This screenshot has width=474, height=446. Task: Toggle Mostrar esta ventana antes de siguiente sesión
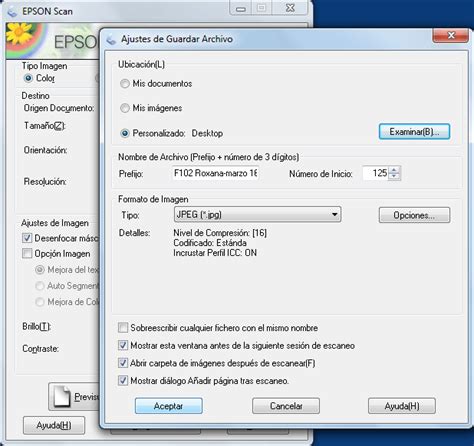[123, 345]
